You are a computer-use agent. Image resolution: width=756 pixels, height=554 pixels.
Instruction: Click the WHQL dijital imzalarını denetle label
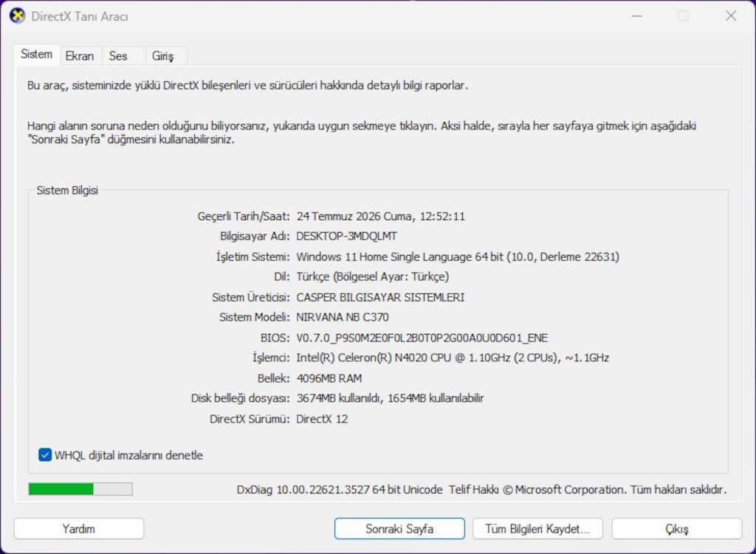tap(128, 455)
